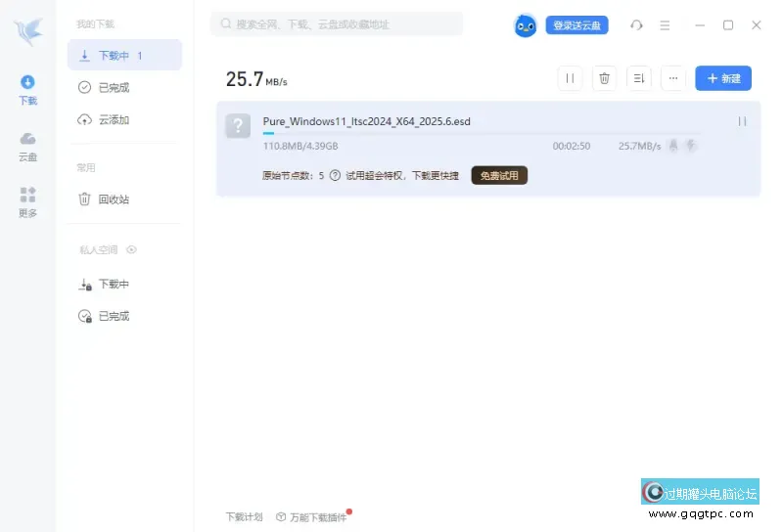Toggle the 私人空间 eye visibility icon
Image resolution: width=783 pixels, height=532 pixels.
pyautogui.click(x=131, y=249)
